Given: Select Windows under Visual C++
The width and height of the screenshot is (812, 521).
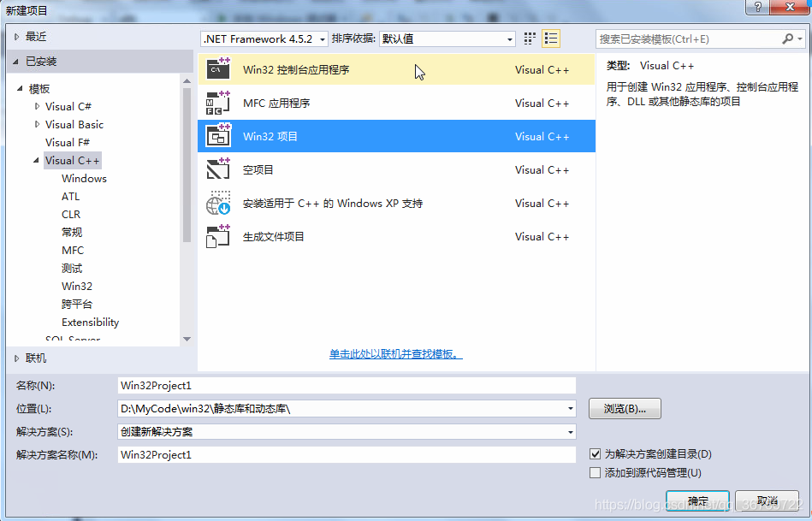Looking at the screenshot, I should pyautogui.click(x=84, y=178).
